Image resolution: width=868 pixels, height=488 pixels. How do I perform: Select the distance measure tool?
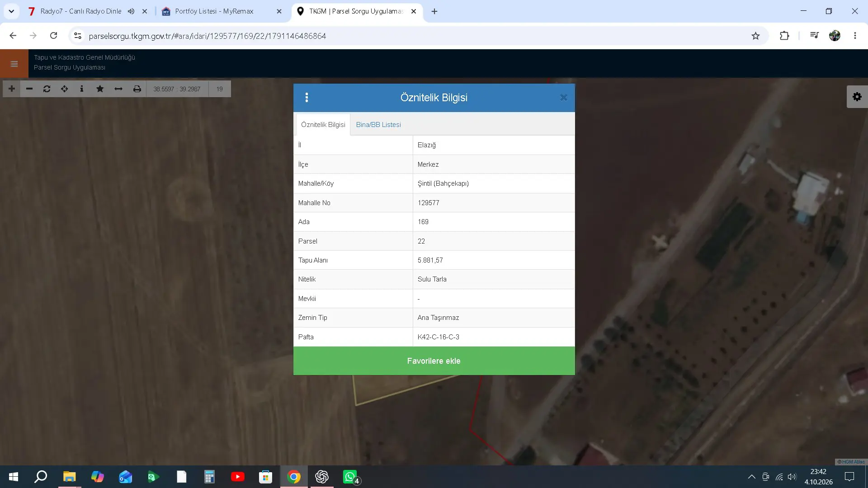[x=118, y=89]
